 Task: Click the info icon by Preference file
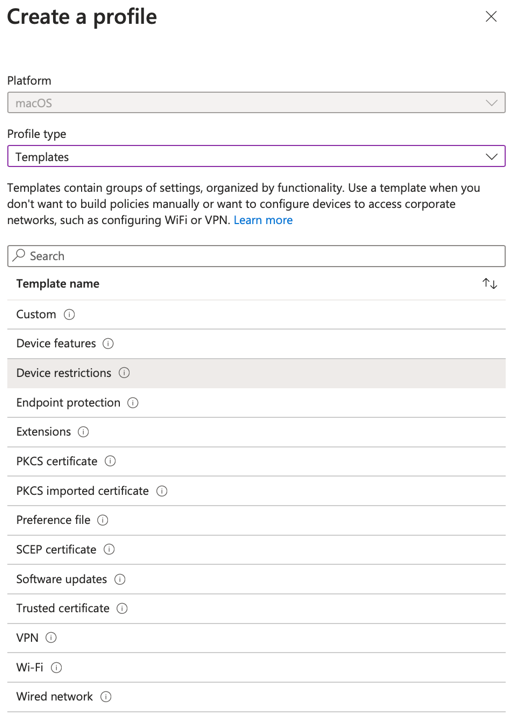pos(103,520)
